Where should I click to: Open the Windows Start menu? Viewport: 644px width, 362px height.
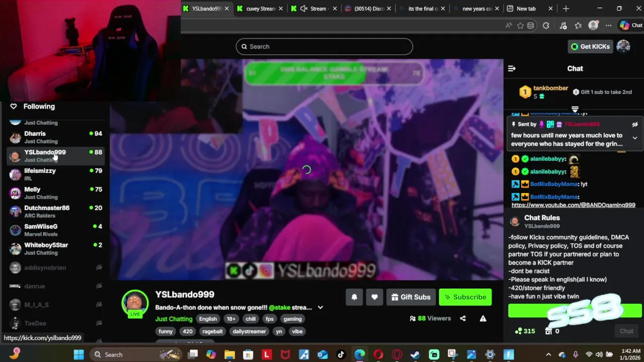pos(79,354)
